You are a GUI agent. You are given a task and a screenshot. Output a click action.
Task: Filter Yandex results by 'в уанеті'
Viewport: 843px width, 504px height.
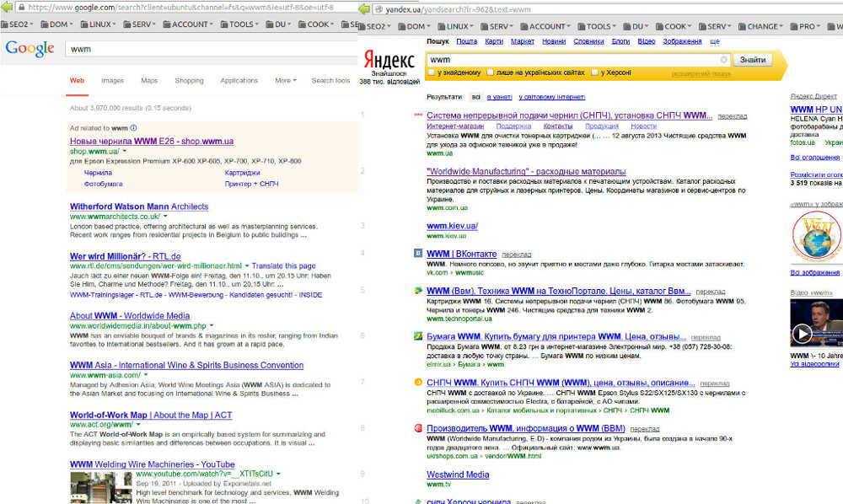(x=499, y=97)
